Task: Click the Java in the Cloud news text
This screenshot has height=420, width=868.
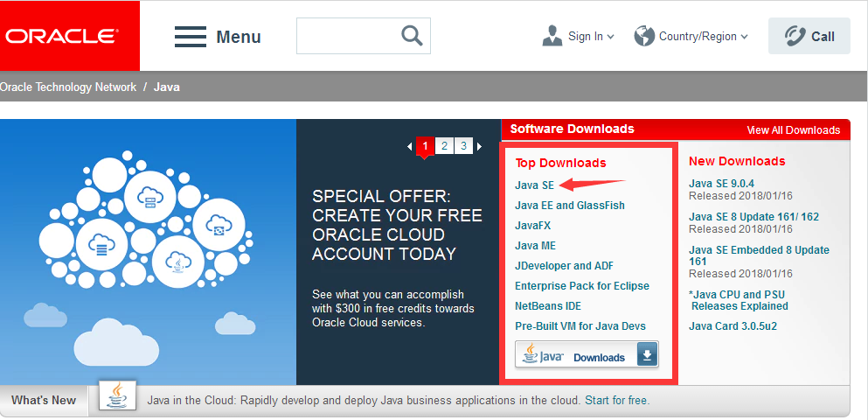Action: (365, 400)
